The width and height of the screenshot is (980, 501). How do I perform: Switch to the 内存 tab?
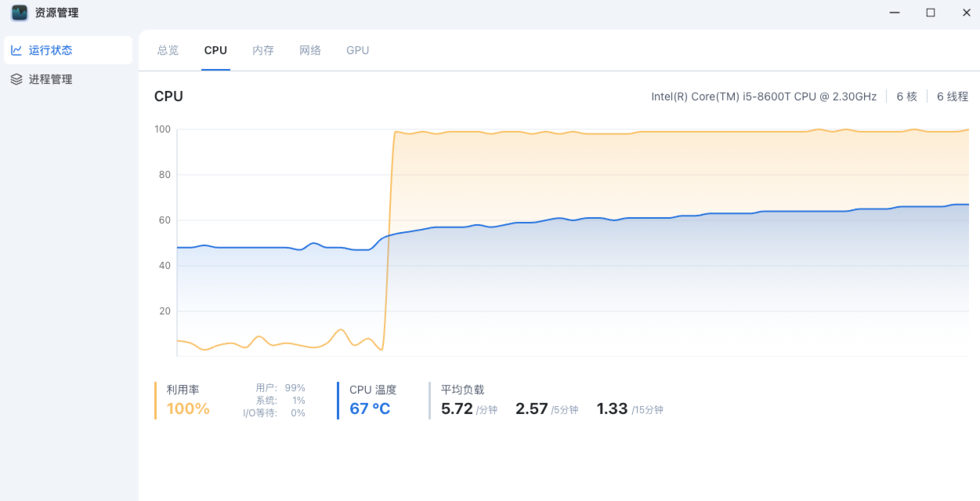click(x=263, y=50)
